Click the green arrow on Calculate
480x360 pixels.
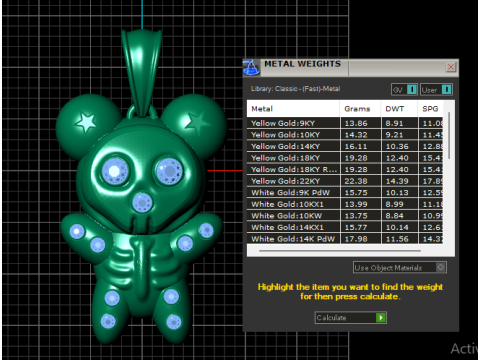(381, 318)
